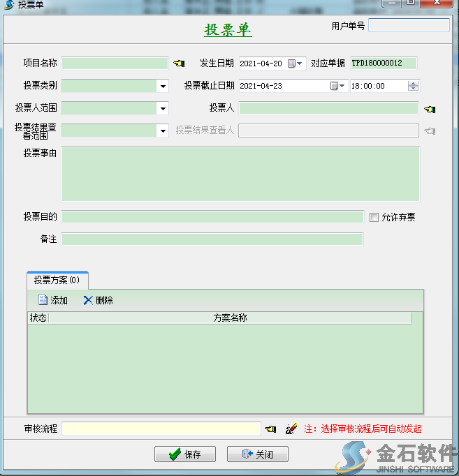Click 删除 to remove a voting option
459x476 pixels.
click(x=98, y=300)
